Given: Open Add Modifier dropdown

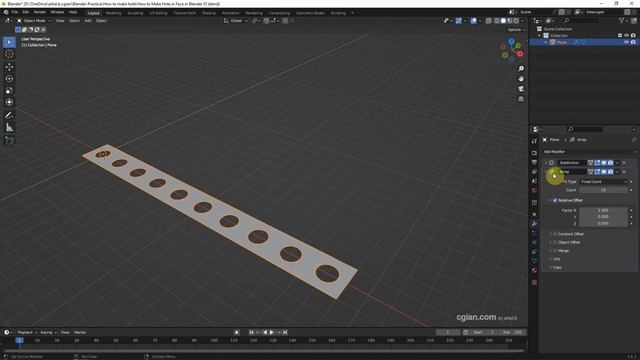Looking at the screenshot, I should 589,151.
